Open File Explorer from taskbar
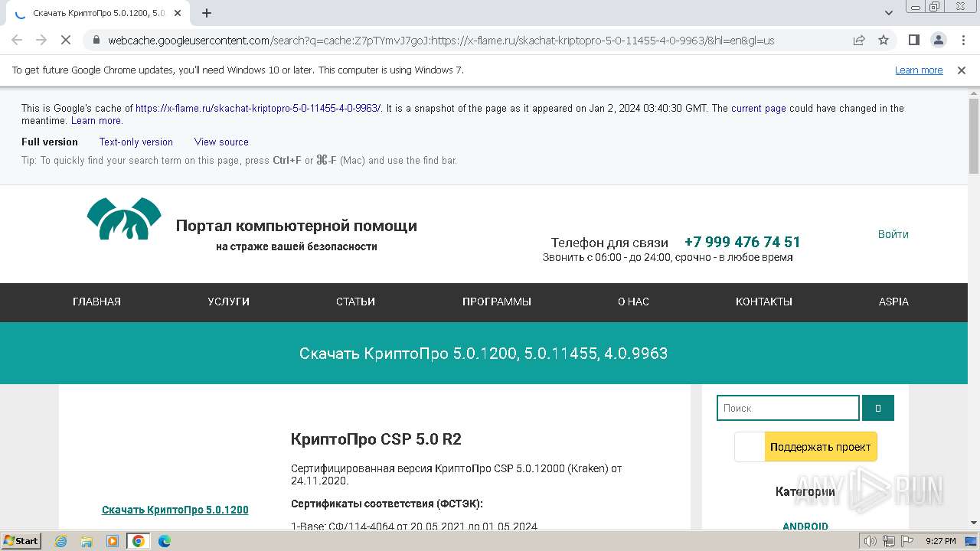980x551 pixels. click(x=87, y=541)
